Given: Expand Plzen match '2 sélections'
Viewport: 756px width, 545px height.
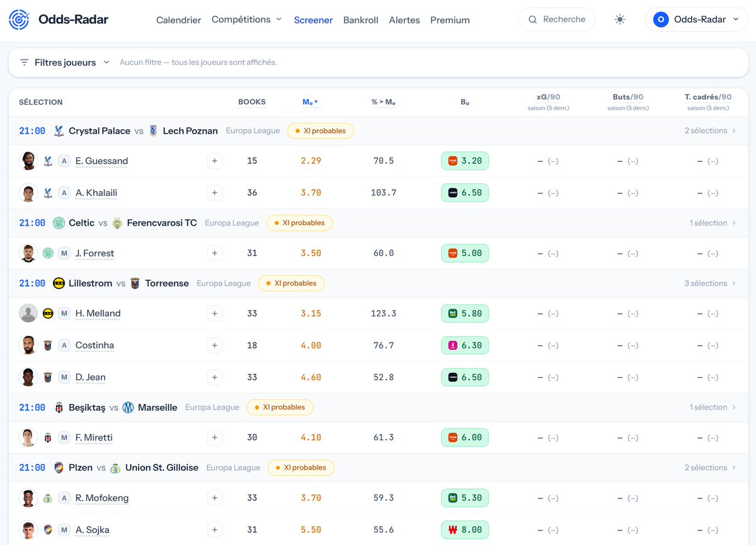Looking at the screenshot, I should (x=711, y=468).
